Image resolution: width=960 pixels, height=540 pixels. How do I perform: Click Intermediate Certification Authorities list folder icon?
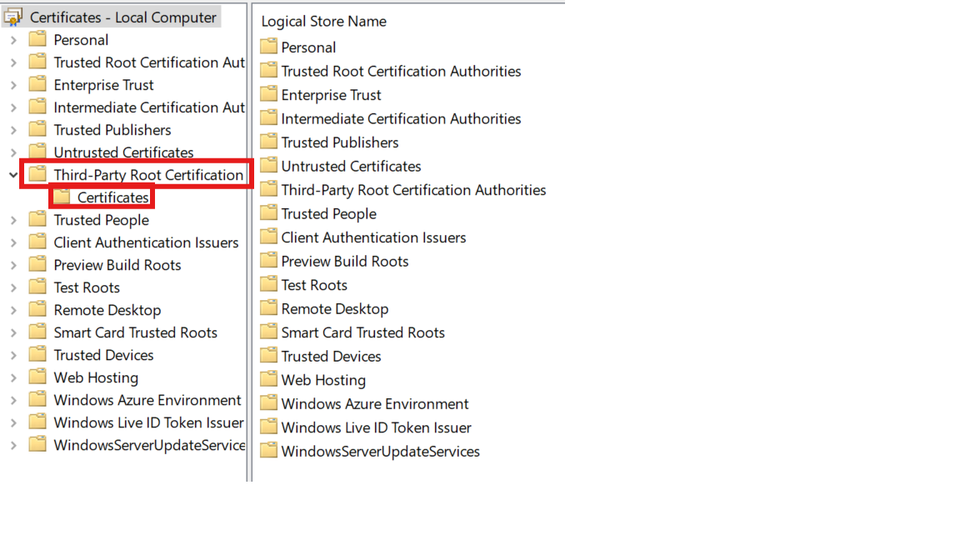click(x=268, y=118)
